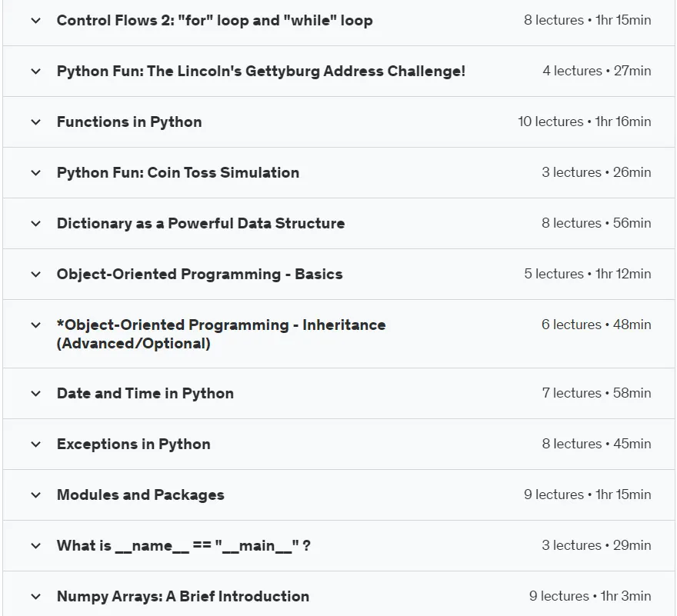The height and width of the screenshot is (616, 677).
Task: Open Python Fun: Coin Toss Simulation heading
Action: click(178, 173)
